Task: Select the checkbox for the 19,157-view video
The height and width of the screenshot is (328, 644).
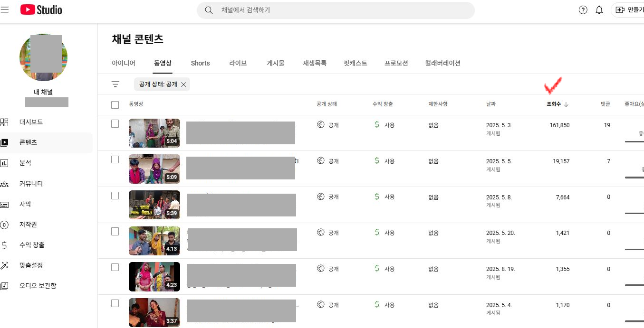Action: (115, 160)
